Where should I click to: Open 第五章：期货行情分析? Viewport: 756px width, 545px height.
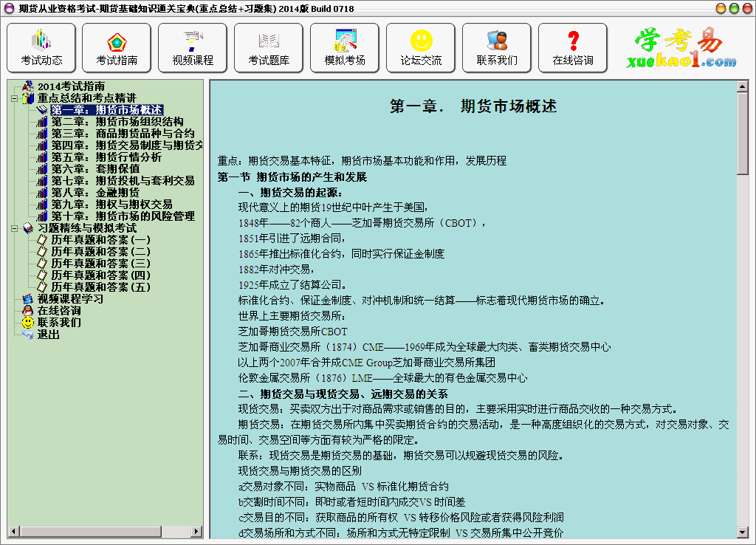[106, 157]
